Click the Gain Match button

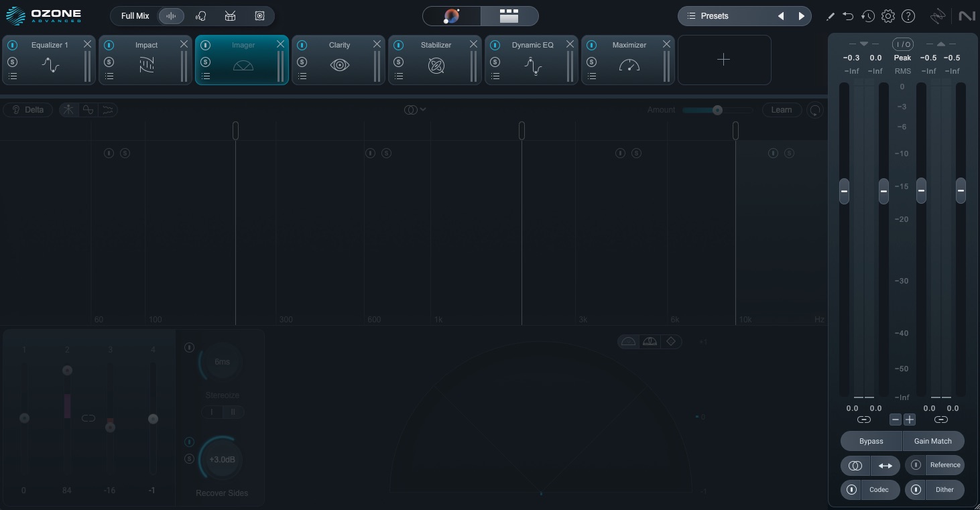pos(932,441)
